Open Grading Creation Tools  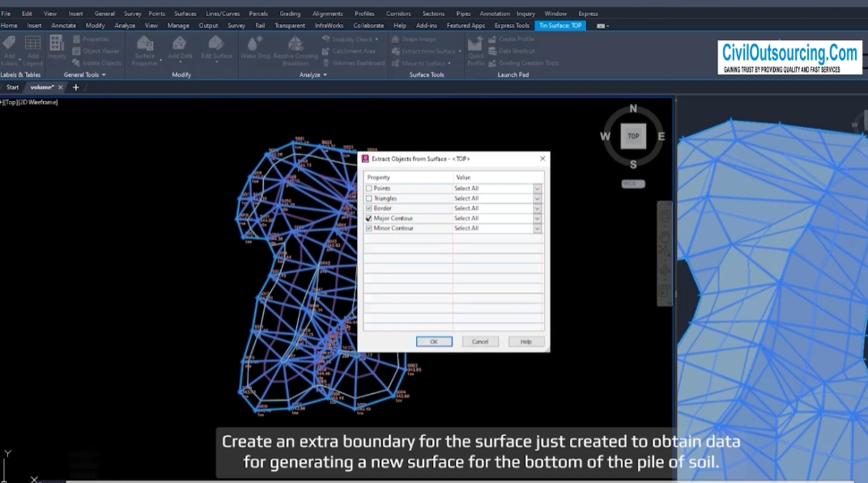click(523, 63)
